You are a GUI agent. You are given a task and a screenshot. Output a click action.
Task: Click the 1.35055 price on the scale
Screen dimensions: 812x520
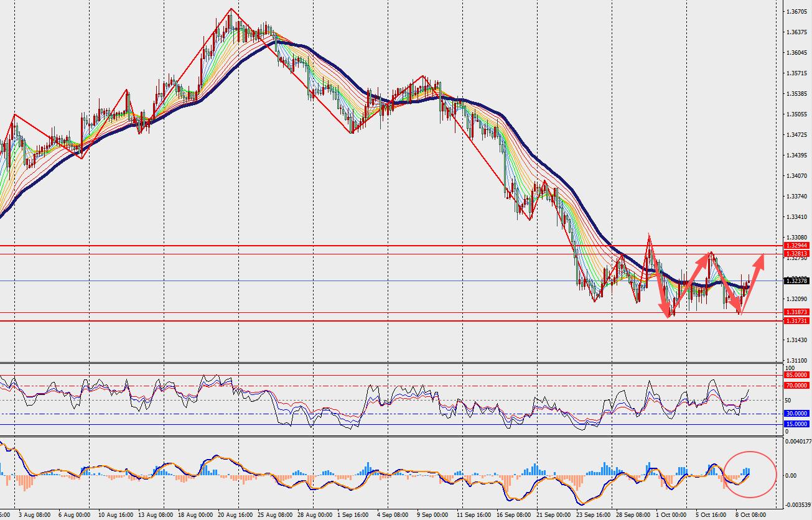pos(797,114)
